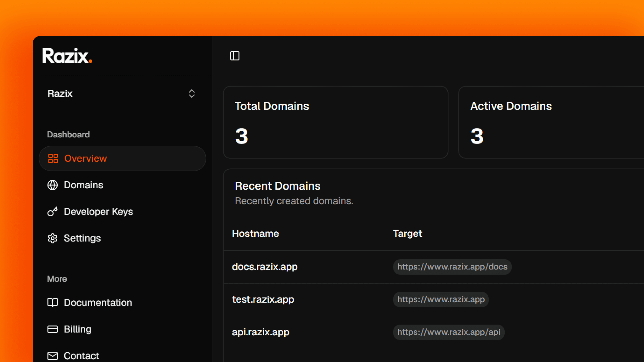Viewport: 644px width, 362px height.
Task: Click the Domains globe icon
Action: pos(52,185)
